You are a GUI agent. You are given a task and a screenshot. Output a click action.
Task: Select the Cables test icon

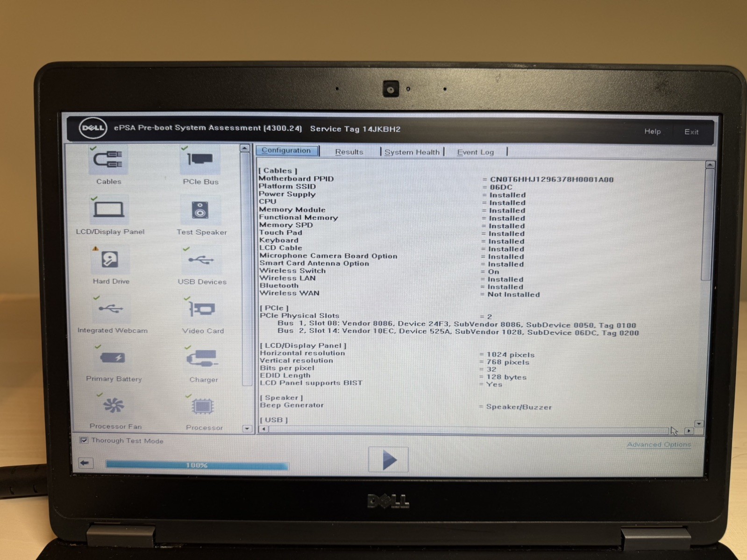point(108,160)
